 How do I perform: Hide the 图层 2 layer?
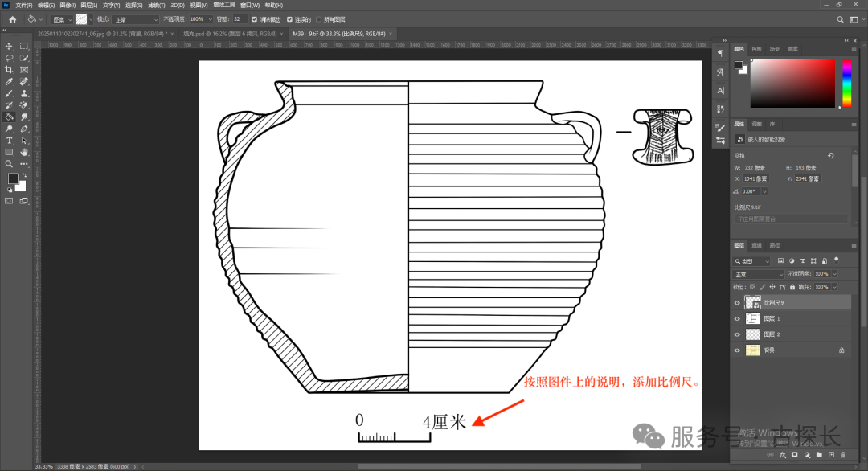point(737,334)
